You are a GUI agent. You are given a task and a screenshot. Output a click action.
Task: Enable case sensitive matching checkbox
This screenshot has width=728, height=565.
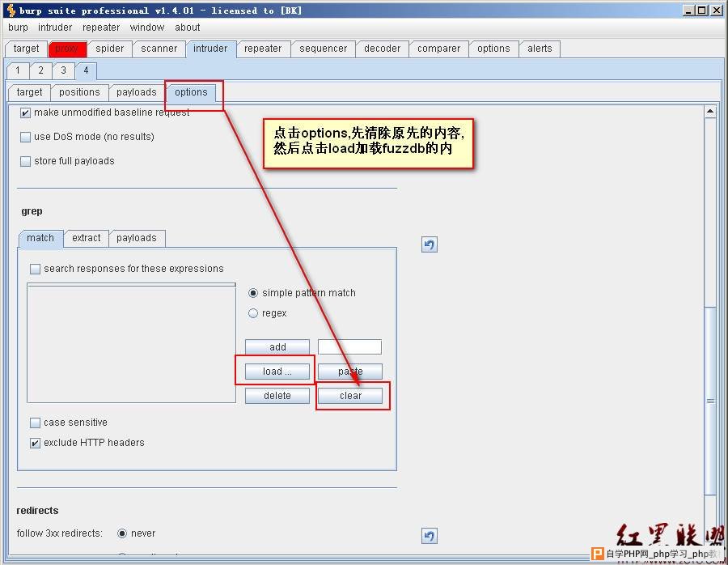coord(35,423)
